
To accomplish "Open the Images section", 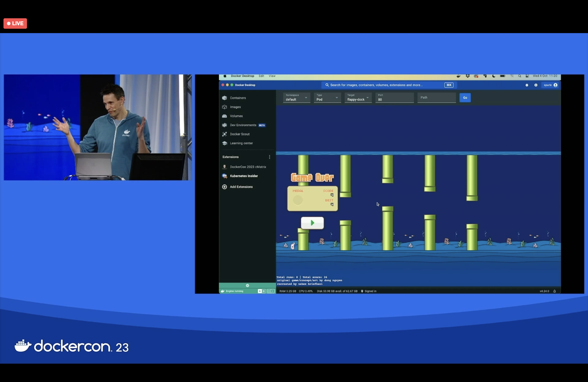I will coord(247,107).
